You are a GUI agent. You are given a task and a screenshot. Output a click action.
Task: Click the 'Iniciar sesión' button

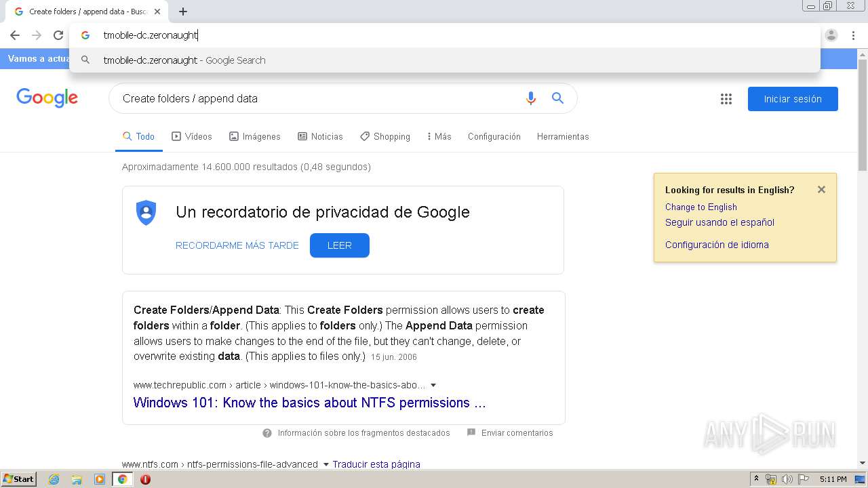tap(793, 99)
